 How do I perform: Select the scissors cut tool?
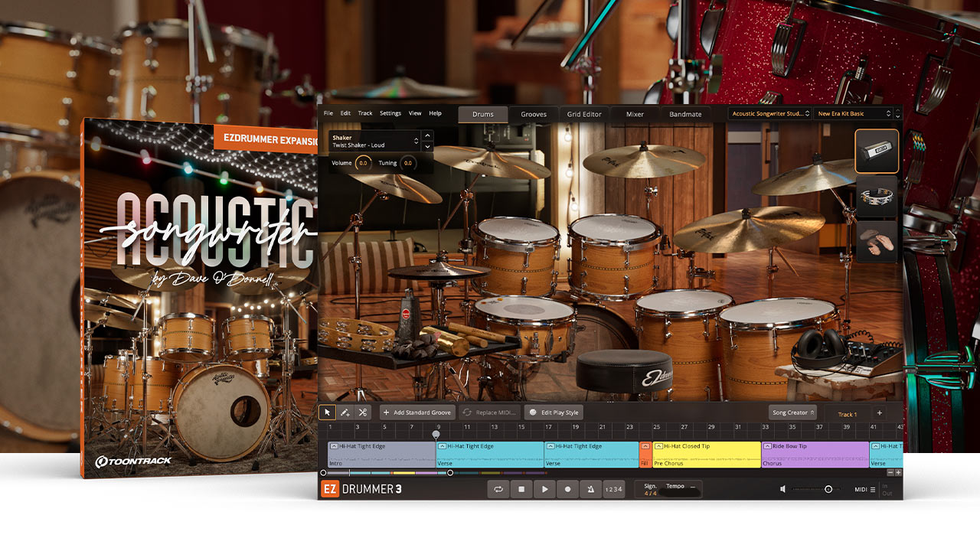363,412
